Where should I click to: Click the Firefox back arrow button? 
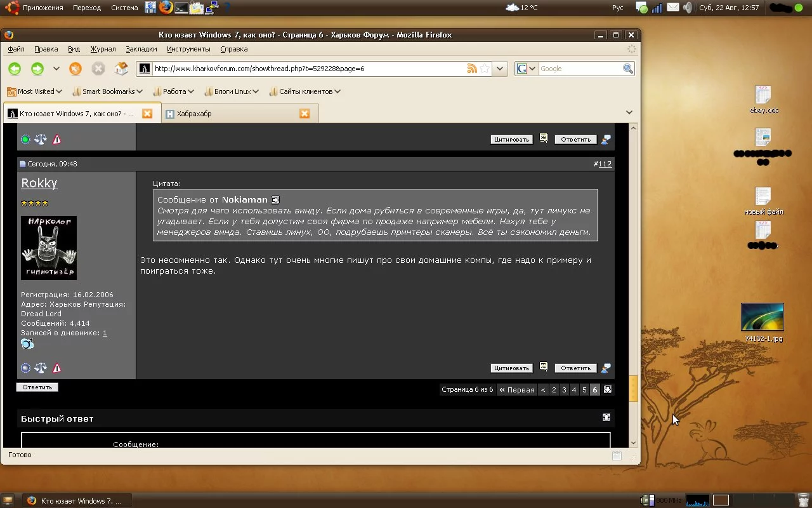(15, 69)
